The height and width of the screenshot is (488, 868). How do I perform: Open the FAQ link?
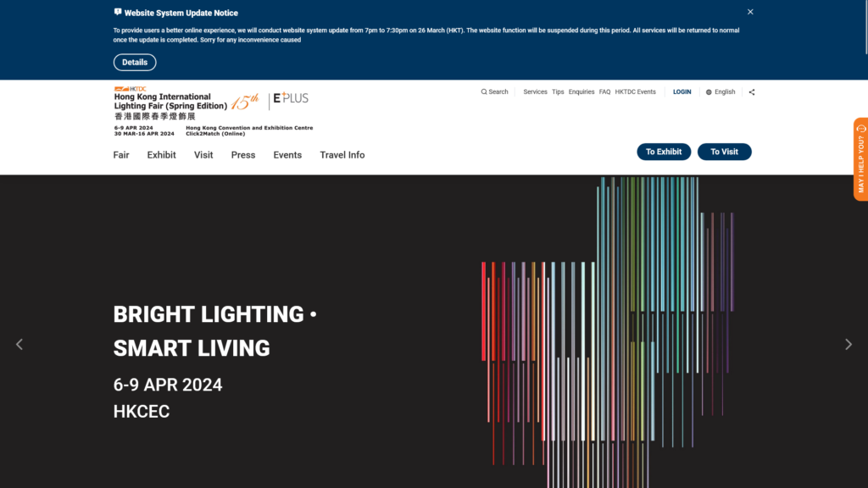[604, 91]
